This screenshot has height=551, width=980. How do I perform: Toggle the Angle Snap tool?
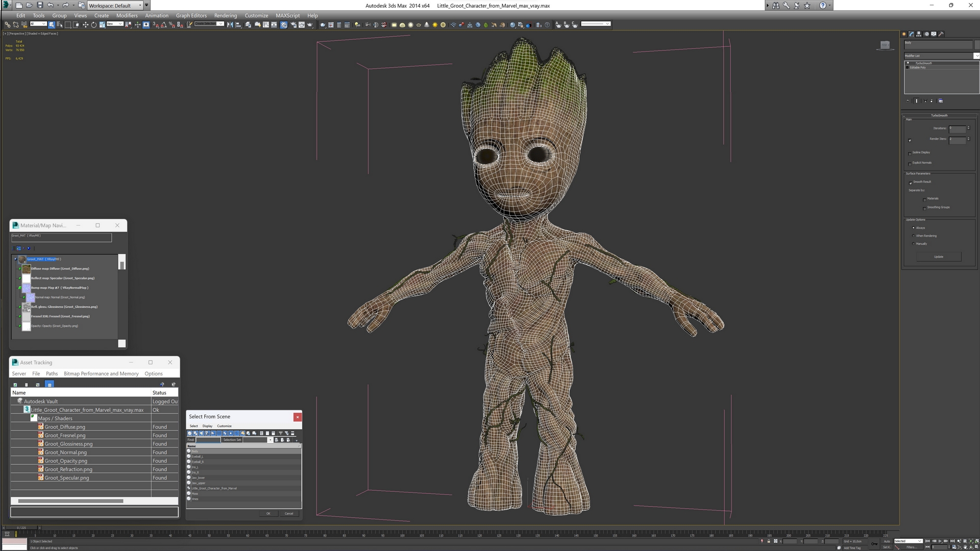tap(164, 24)
